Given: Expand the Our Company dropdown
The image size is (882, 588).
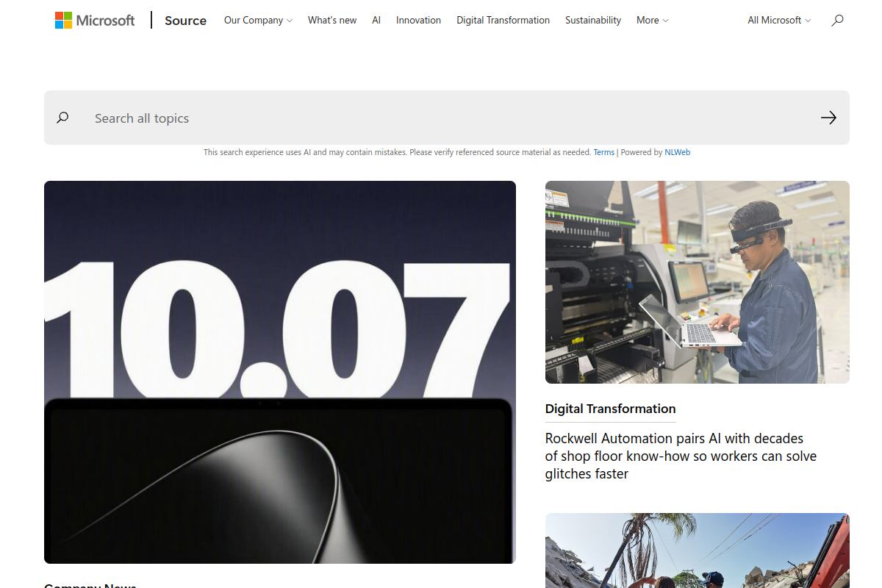Looking at the screenshot, I should [x=258, y=21].
